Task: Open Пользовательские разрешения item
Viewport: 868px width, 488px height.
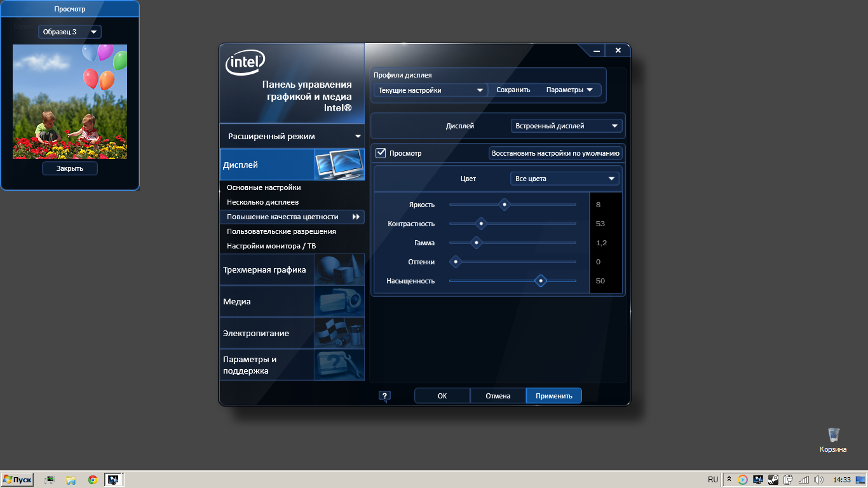Action: tap(281, 231)
